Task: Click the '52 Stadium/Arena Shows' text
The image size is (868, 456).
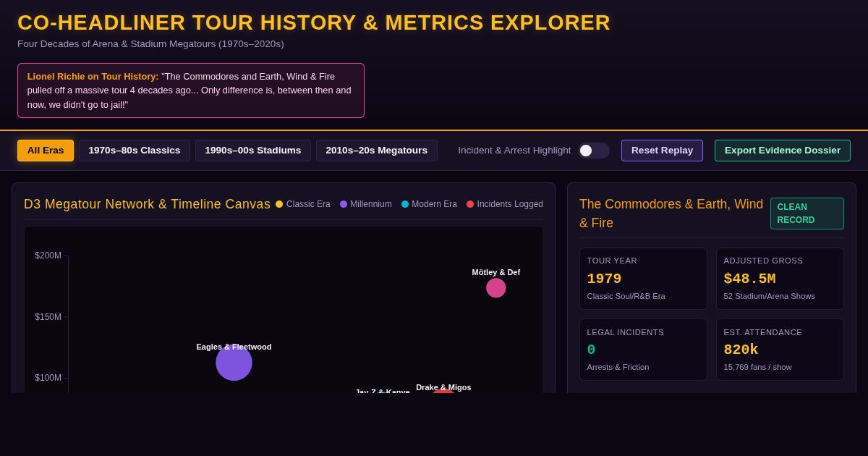Action: (770, 296)
